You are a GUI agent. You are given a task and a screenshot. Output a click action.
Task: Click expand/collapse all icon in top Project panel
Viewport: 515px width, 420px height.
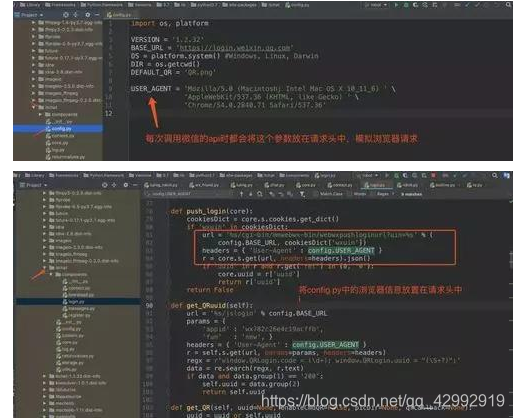click(x=76, y=15)
